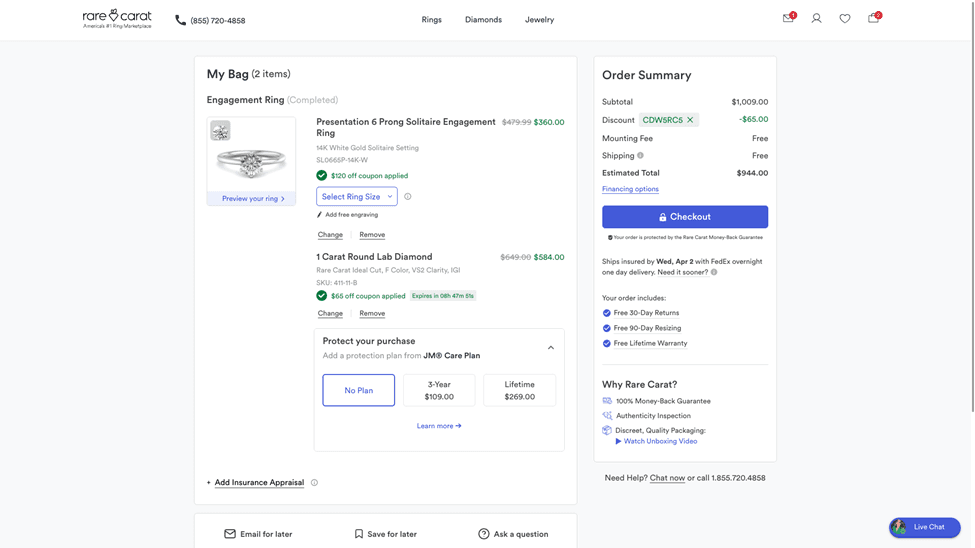Click Preview your ring link
The width and height of the screenshot is (975, 548).
253,198
